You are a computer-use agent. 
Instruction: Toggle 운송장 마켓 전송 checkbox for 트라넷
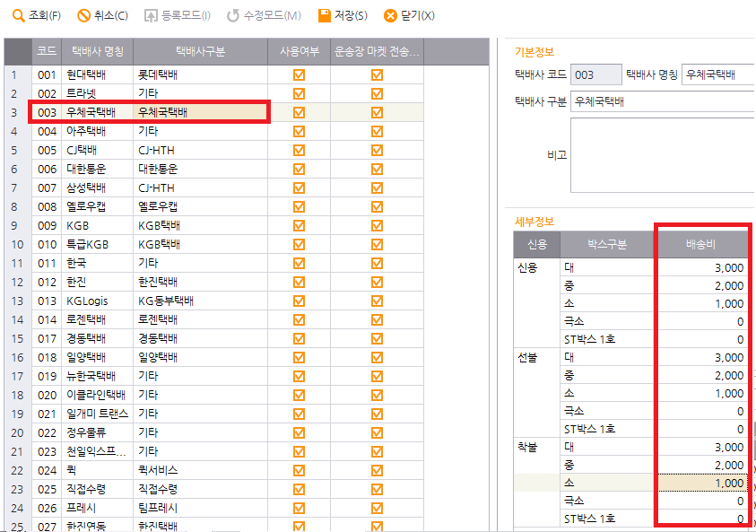[377, 93]
